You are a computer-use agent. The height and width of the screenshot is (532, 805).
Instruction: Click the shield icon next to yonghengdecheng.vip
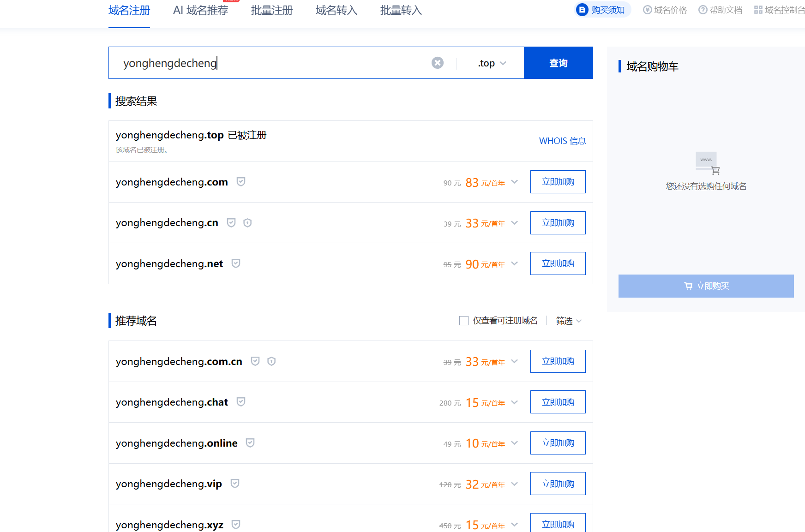(235, 484)
